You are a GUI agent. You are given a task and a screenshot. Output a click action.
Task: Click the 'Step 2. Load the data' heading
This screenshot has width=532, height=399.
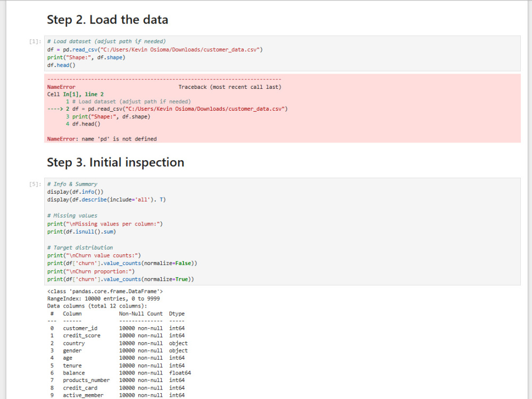click(x=107, y=20)
